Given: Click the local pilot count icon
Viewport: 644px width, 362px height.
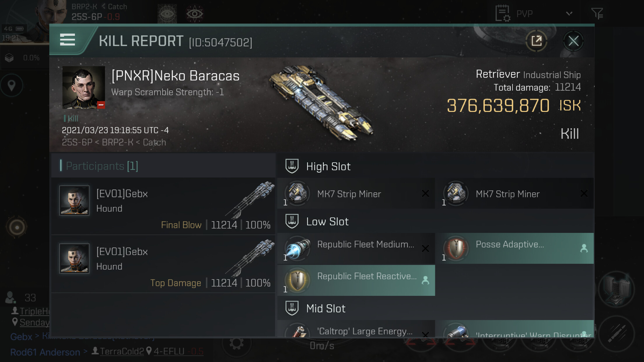Looking at the screenshot, I should (10, 297).
